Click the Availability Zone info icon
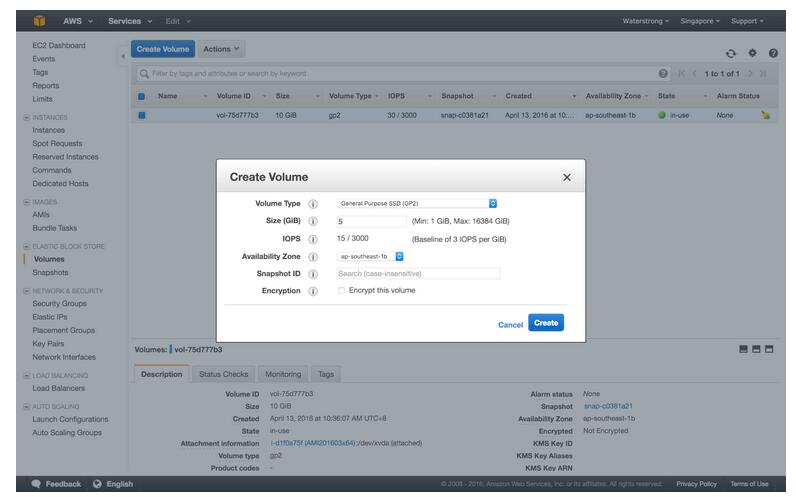Screen dimensions: 796x497 [x=313, y=257]
